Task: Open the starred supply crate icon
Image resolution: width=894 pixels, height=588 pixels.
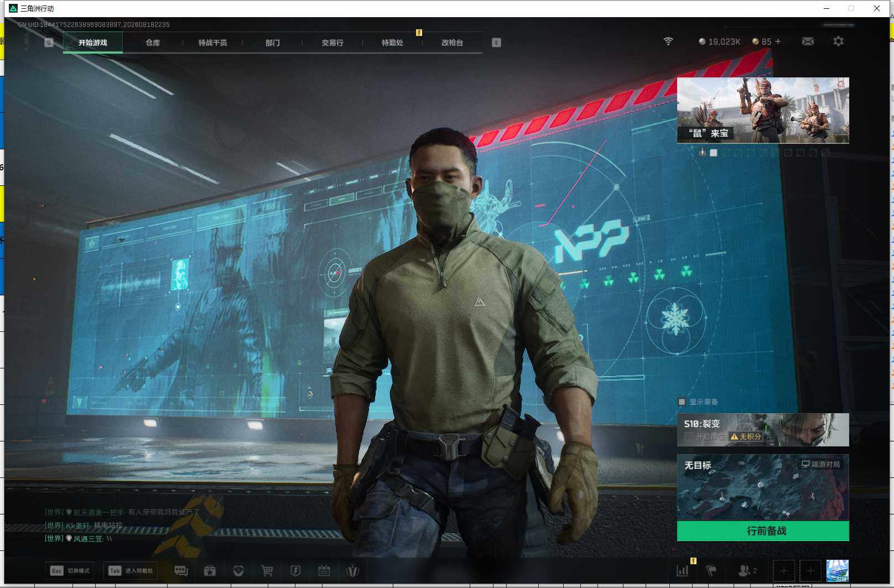Action: [210, 571]
